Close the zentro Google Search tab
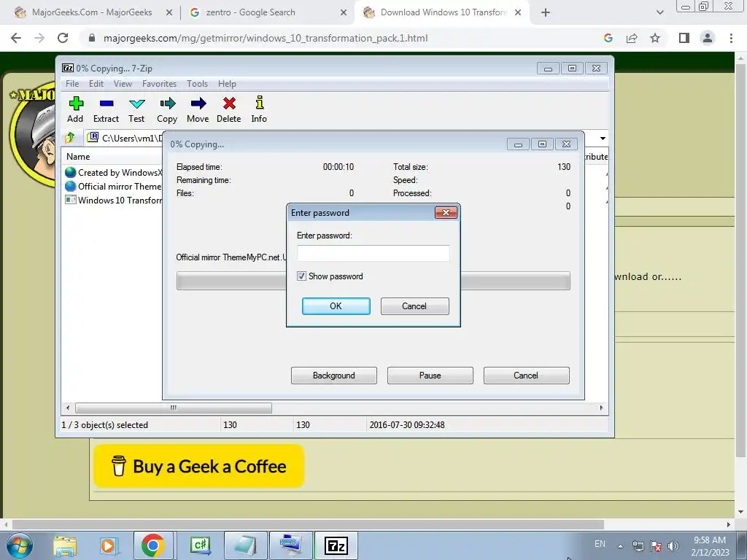Screen dimensions: 747x560 click(344, 13)
